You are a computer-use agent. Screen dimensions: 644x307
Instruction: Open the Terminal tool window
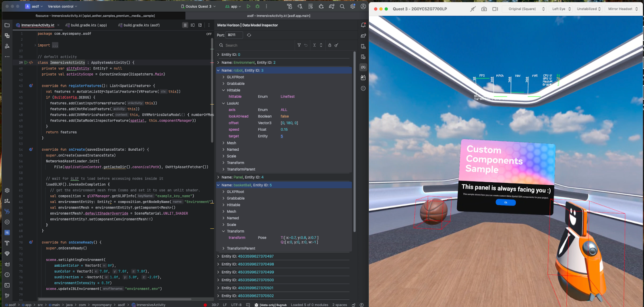coord(7,285)
